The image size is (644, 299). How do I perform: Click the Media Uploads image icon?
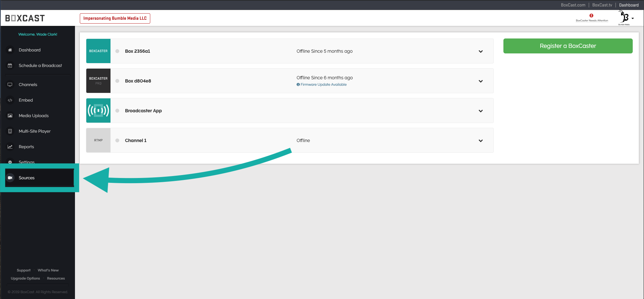coord(10,116)
